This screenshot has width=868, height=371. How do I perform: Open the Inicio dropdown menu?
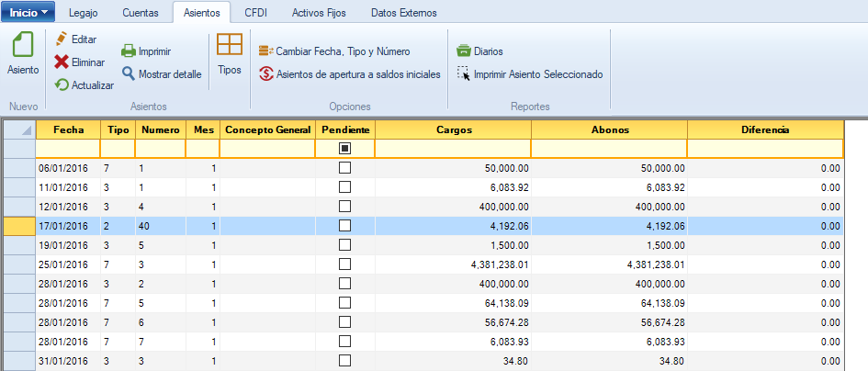point(28,13)
